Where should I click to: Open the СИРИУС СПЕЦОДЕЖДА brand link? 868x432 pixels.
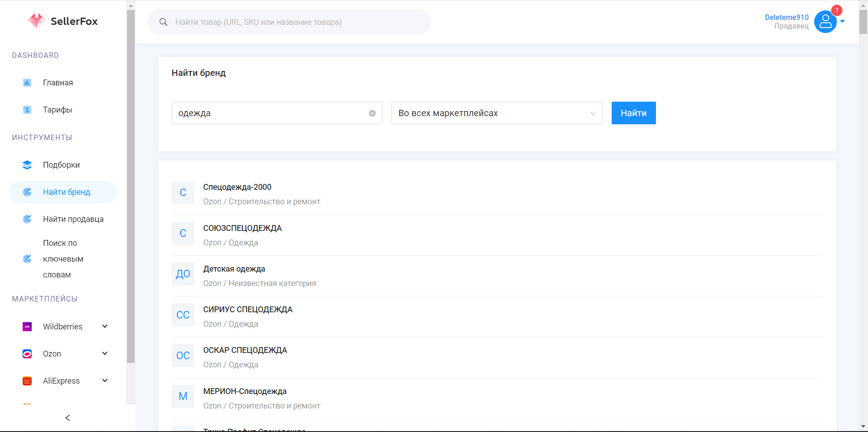[x=248, y=310]
